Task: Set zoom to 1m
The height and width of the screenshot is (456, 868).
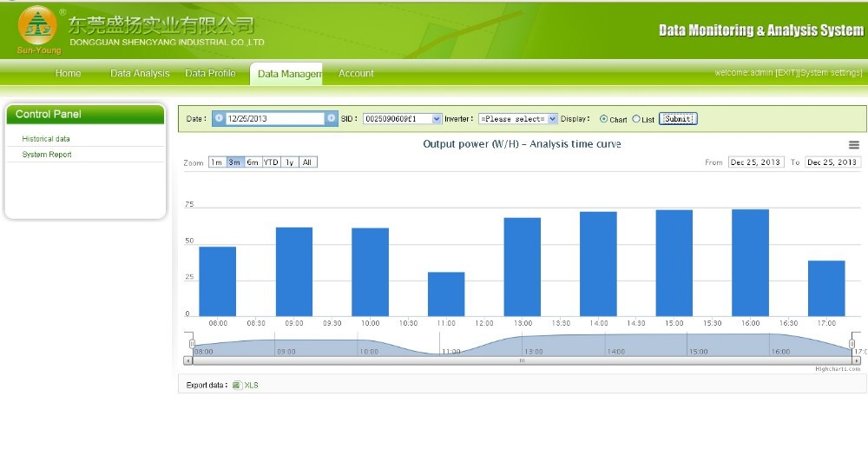Action: coord(217,162)
